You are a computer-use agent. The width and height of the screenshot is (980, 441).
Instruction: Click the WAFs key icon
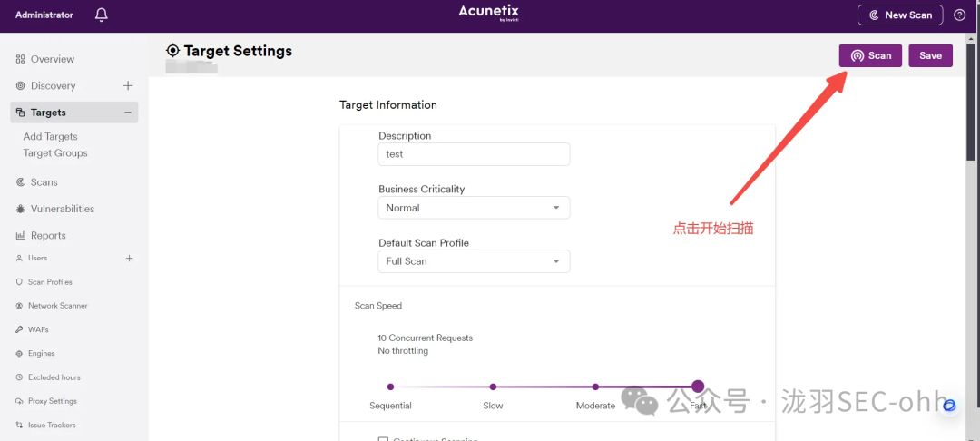pyautogui.click(x=19, y=329)
